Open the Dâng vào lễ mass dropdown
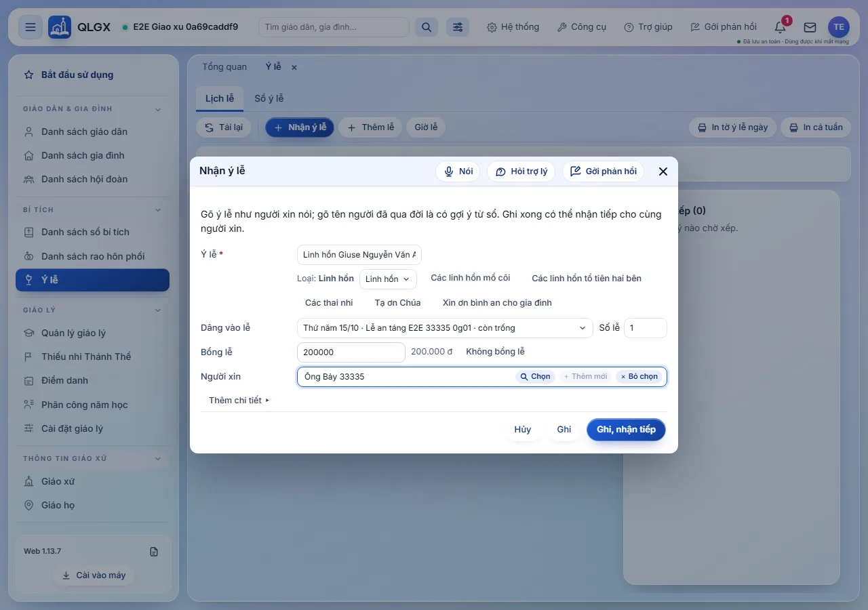Image resolution: width=868 pixels, height=610 pixels. [445, 328]
